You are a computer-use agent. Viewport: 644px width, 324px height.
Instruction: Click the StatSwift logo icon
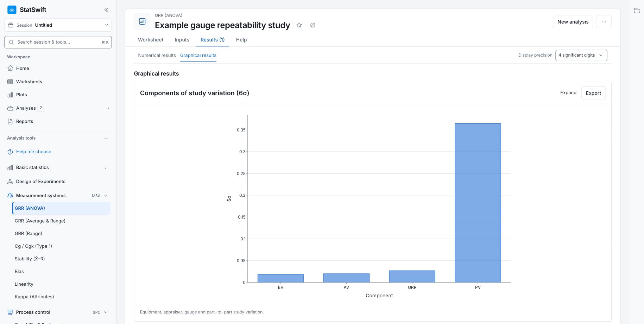point(12,10)
